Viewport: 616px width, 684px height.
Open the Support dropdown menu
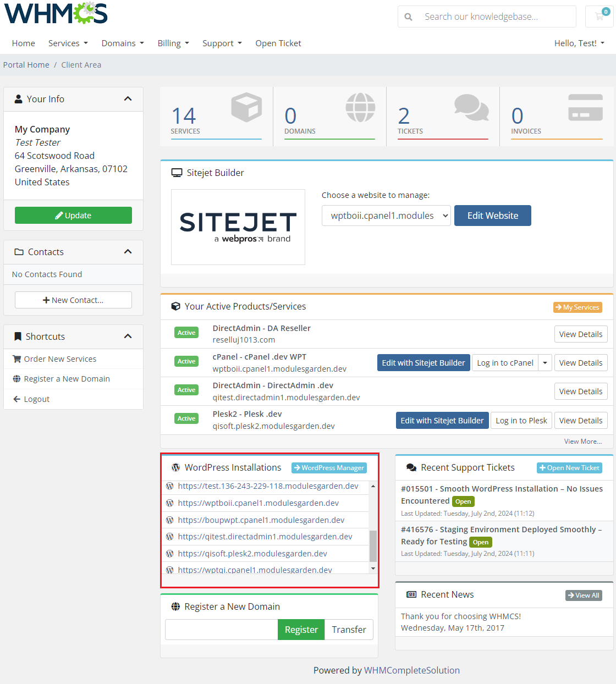pyautogui.click(x=222, y=43)
